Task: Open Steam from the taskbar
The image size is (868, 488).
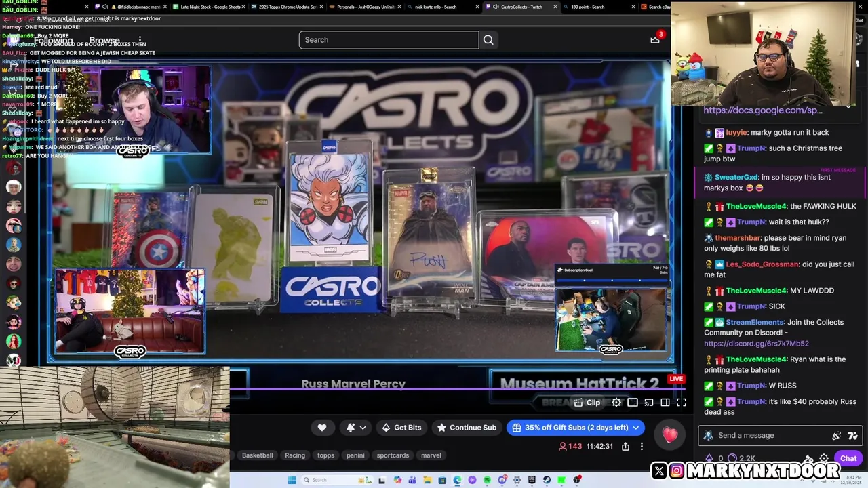Action: click(x=547, y=480)
